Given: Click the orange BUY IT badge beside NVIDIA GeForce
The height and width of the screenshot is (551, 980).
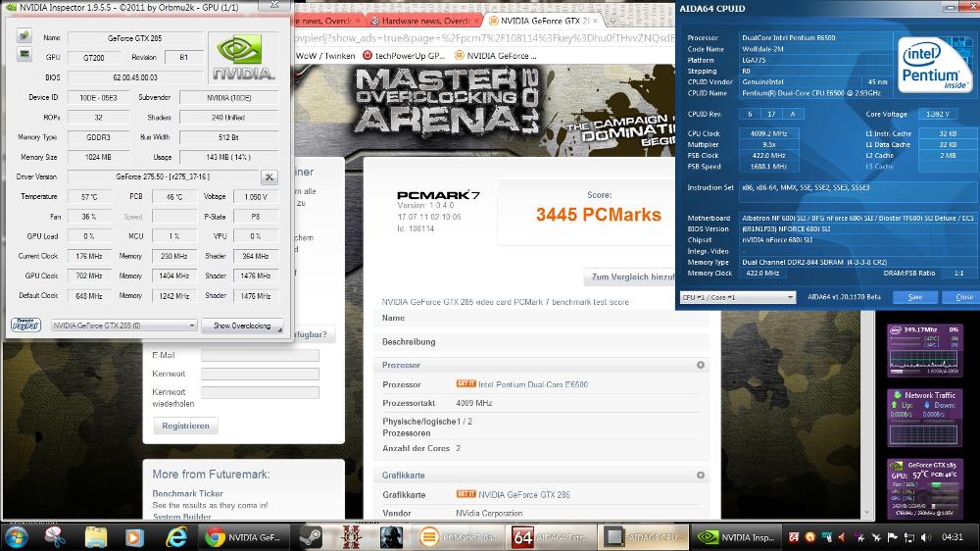Looking at the screenshot, I should click(465, 494).
